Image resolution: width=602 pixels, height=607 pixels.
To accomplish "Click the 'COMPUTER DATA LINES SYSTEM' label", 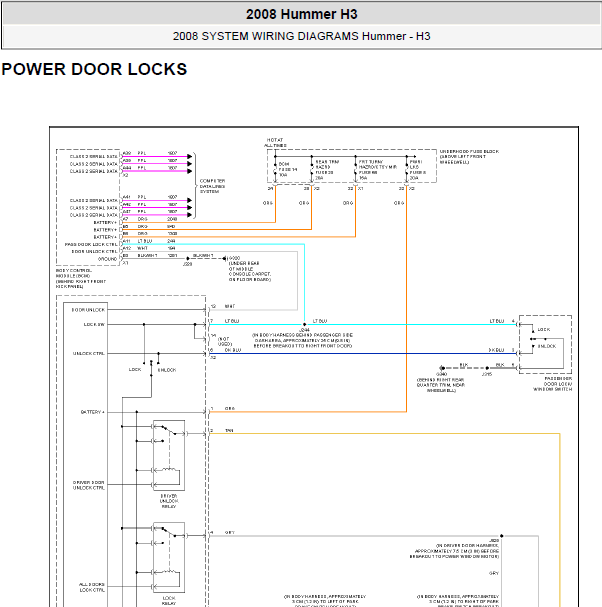I will 212,186.
